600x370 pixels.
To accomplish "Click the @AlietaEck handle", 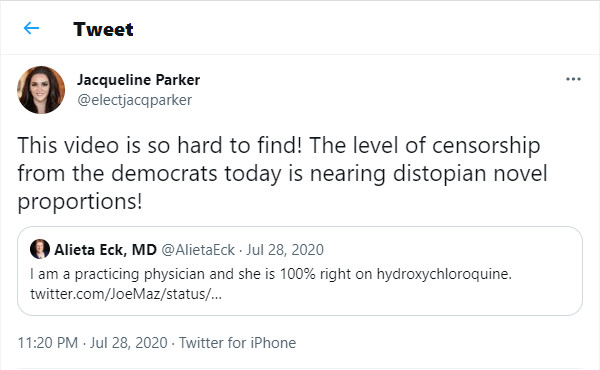I will pos(198,250).
